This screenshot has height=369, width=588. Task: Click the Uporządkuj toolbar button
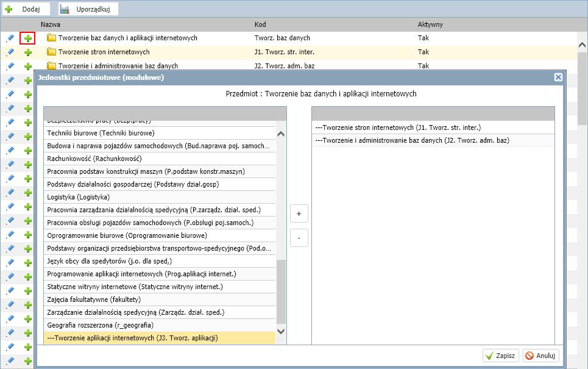(88, 9)
